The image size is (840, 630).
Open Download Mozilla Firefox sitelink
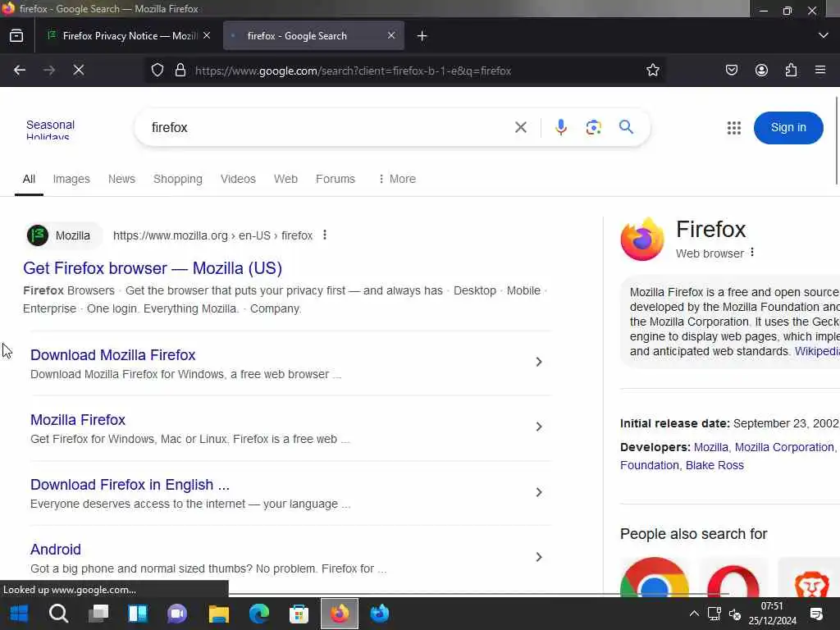point(112,354)
